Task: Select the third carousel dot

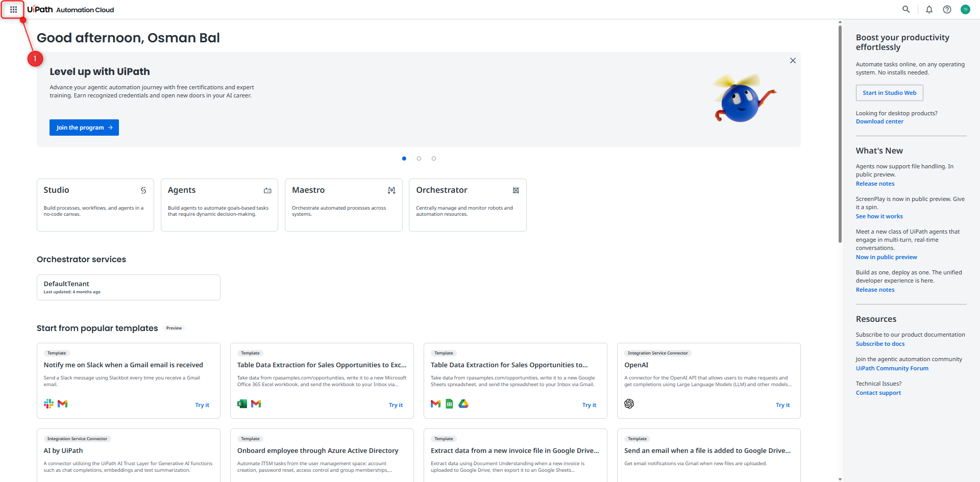Action: tap(434, 159)
